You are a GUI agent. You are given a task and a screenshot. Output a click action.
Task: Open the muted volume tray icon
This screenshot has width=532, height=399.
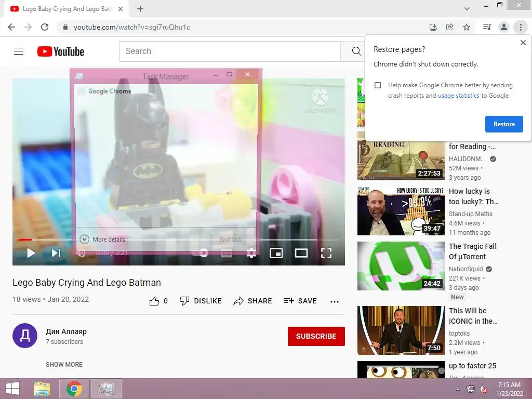click(483, 389)
